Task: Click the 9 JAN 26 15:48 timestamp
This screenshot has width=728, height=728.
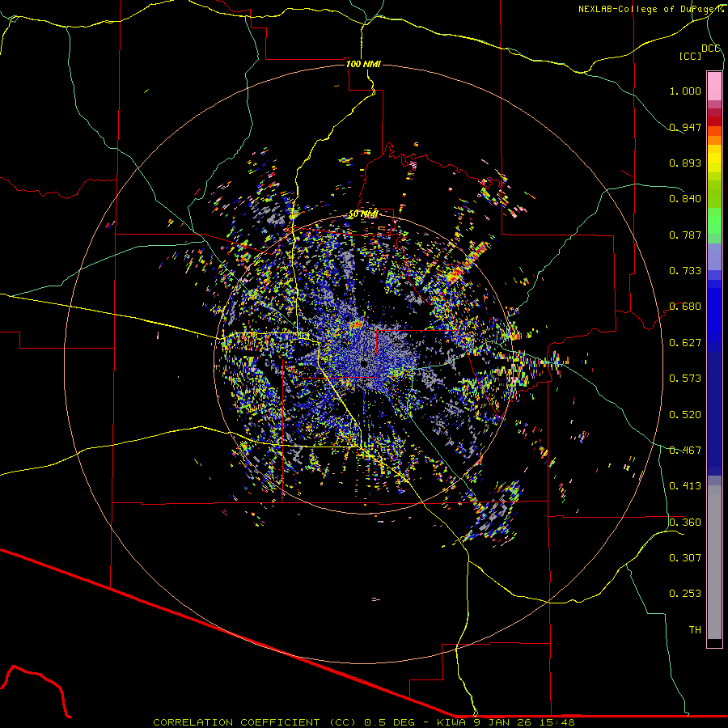Action: (x=524, y=722)
